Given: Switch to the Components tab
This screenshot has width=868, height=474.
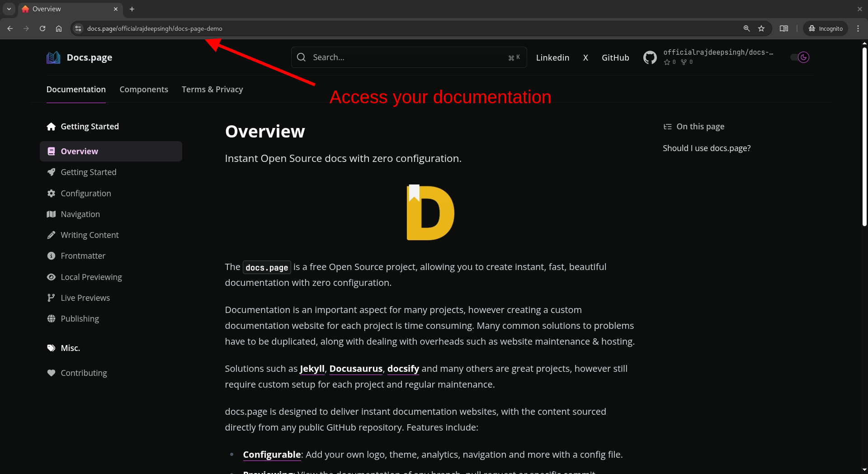Looking at the screenshot, I should point(144,90).
